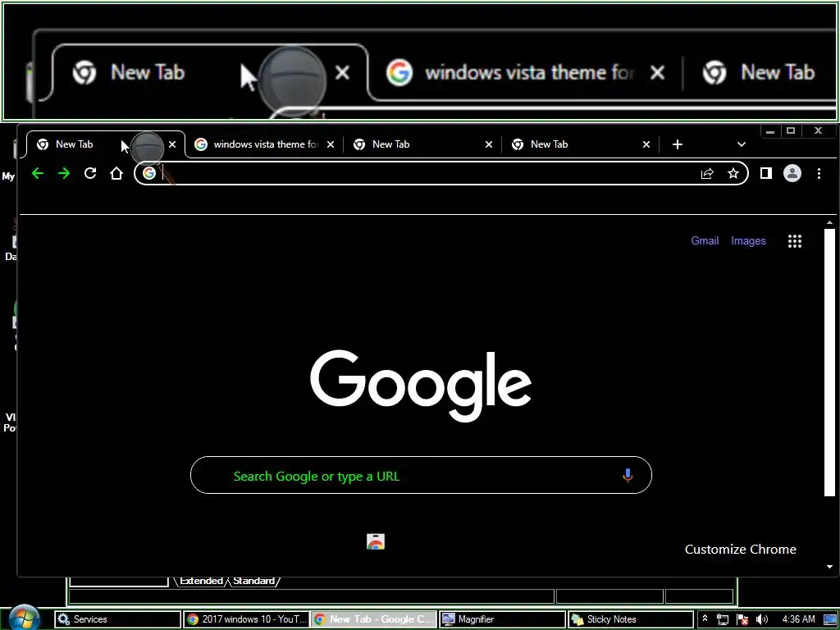The image size is (840, 630).
Task: Select the Standard tab in Services window
Action: (x=254, y=581)
